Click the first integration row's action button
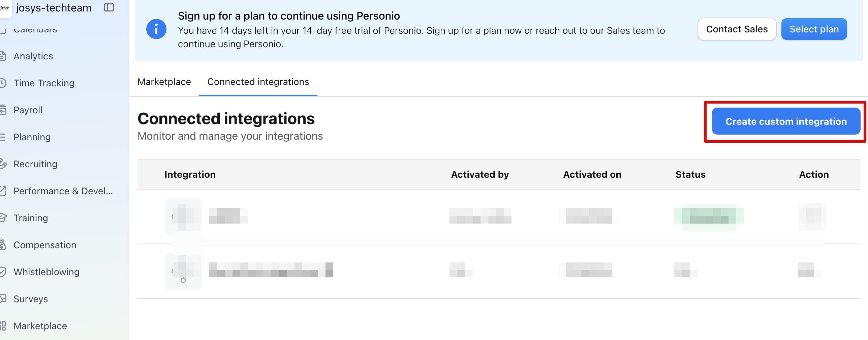868x340 pixels. pos(812,217)
